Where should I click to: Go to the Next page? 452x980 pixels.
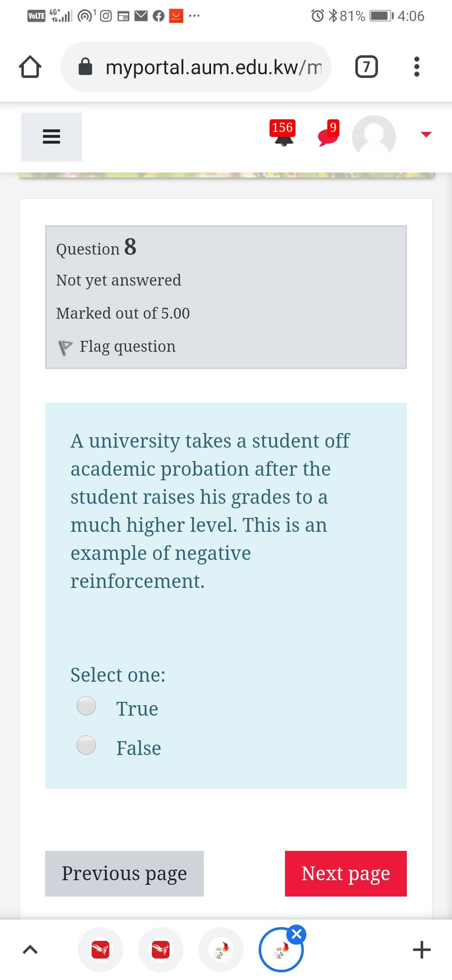pyautogui.click(x=346, y=874)
